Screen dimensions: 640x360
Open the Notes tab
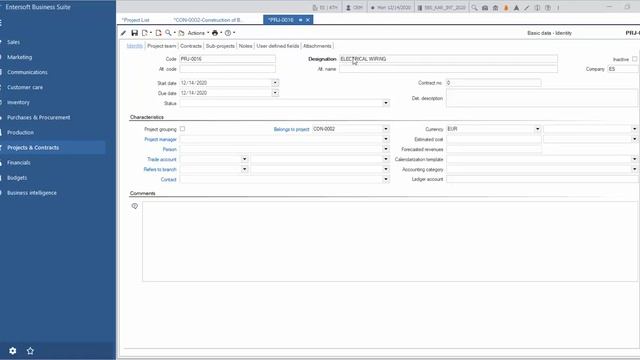tap(245, 46)
